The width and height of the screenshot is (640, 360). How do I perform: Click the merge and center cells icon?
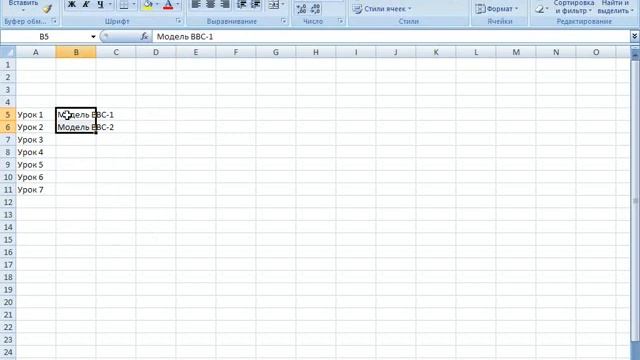click(x=274, y=5)
